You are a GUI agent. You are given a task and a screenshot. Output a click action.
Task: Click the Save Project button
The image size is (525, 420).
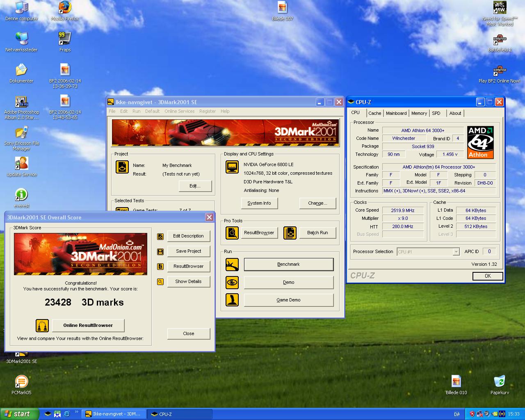[x=189, y=251]
